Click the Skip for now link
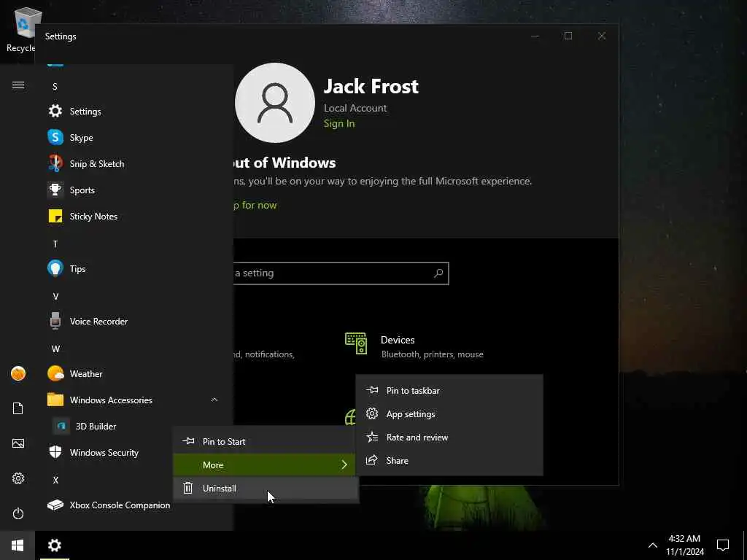Viewport: 747px width, 560px height. point(255,205)
